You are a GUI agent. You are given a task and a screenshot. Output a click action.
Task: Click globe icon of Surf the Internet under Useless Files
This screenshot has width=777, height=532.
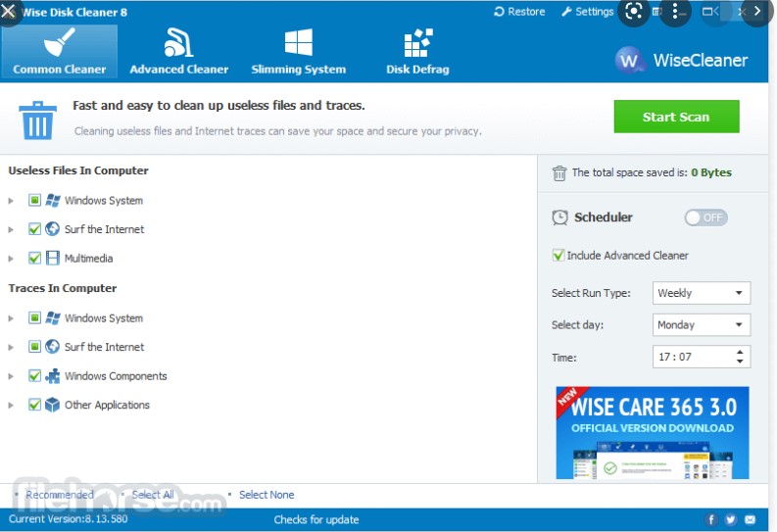[53, 229]
